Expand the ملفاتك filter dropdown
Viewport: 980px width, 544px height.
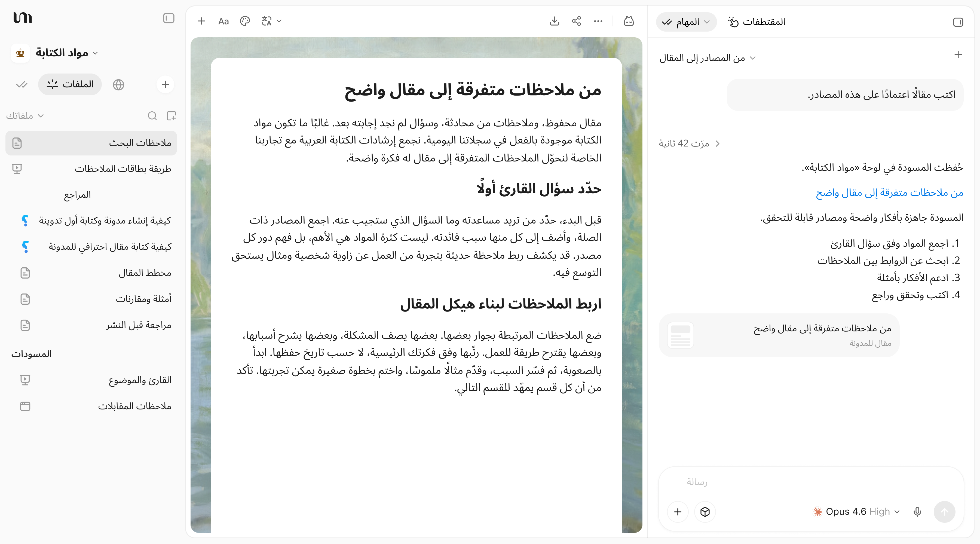tap(25, 116)
